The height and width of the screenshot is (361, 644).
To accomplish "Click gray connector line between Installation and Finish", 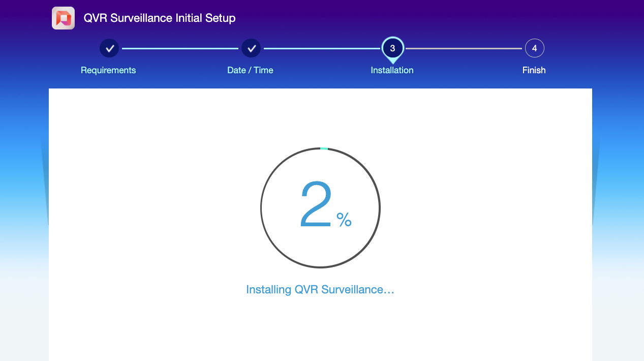I will coord(464,48).
